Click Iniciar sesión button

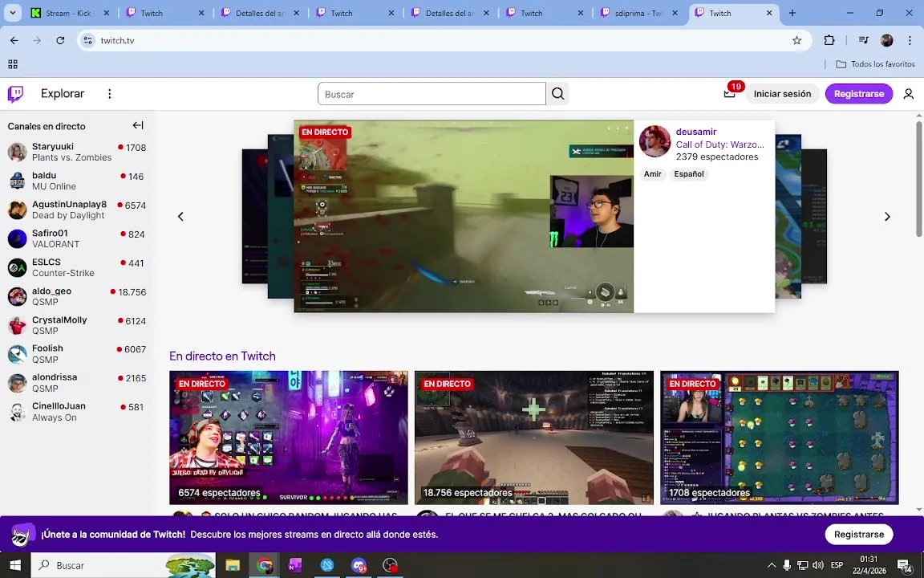(782, 94)
